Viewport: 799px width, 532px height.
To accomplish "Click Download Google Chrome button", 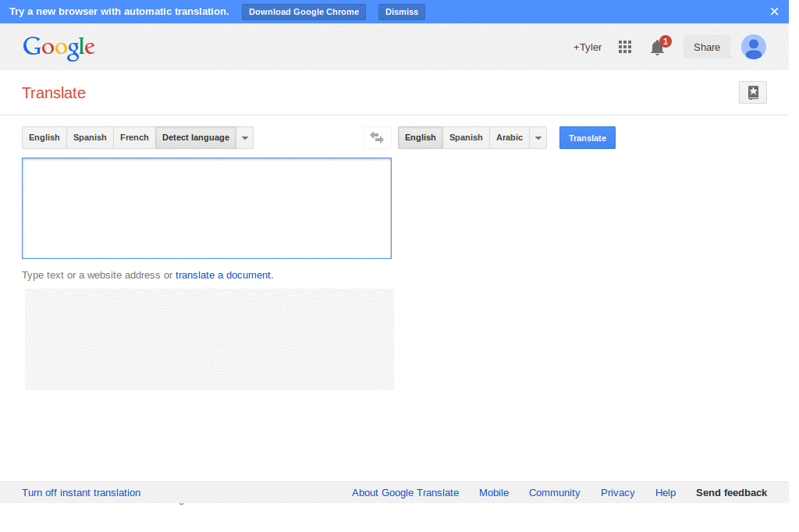I will coord(304,12).
